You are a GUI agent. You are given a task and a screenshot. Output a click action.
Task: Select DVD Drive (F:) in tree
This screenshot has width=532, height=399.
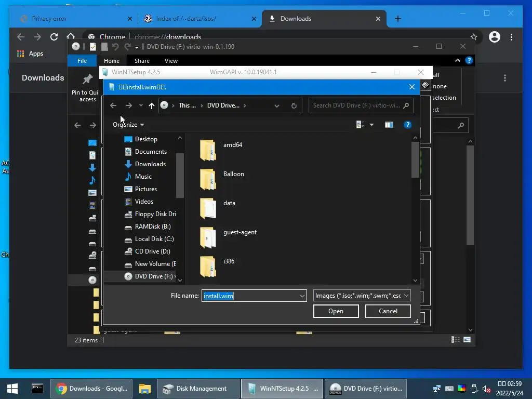click(x=154, y=276)
